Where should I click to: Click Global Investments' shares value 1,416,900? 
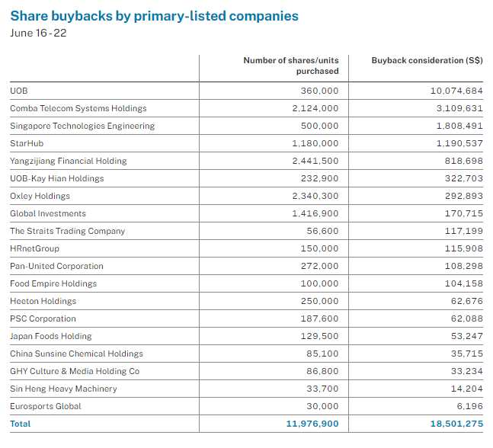(315, 213)
